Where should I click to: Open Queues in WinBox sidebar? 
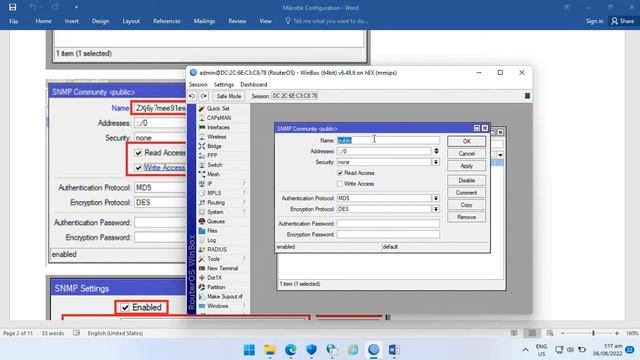pos(216,221)
